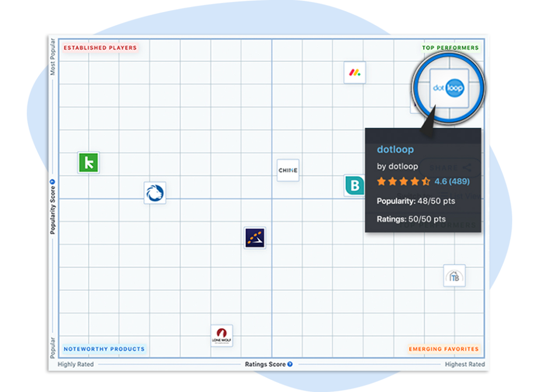The width and height of the screenshot is (539, 392).
Task: Open the Lone Wolf icon near the bottom
Action: 221,335
